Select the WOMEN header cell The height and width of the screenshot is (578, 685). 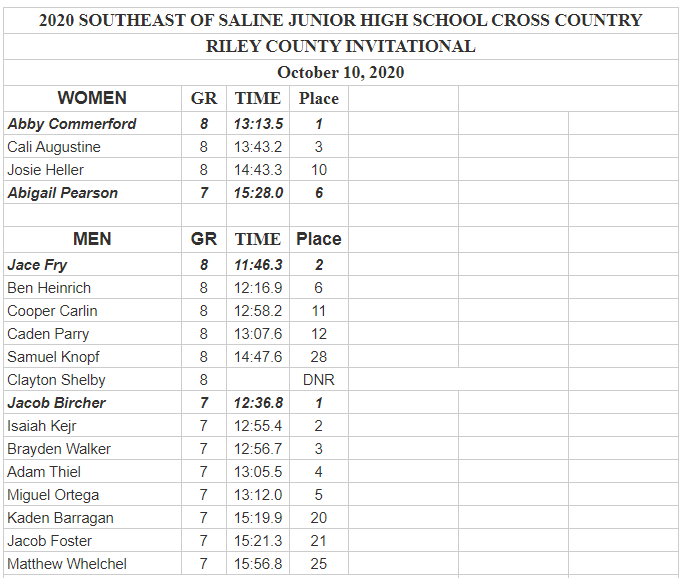coord(92,98)
